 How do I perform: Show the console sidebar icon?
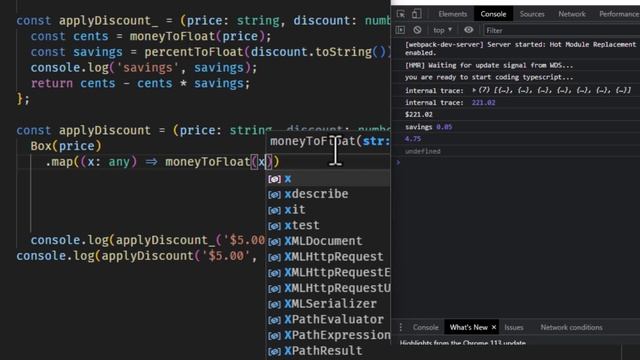point(400,30)
